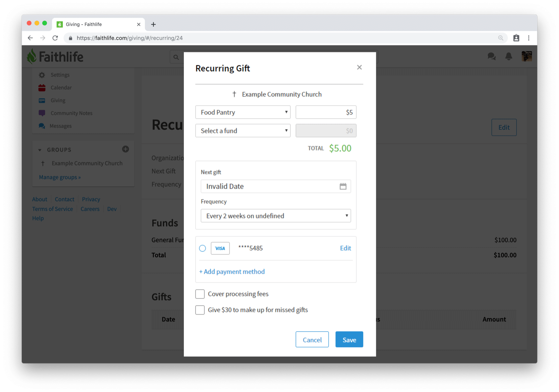Reload the browser page
This screenshot has width=559, height=392.
55,38
